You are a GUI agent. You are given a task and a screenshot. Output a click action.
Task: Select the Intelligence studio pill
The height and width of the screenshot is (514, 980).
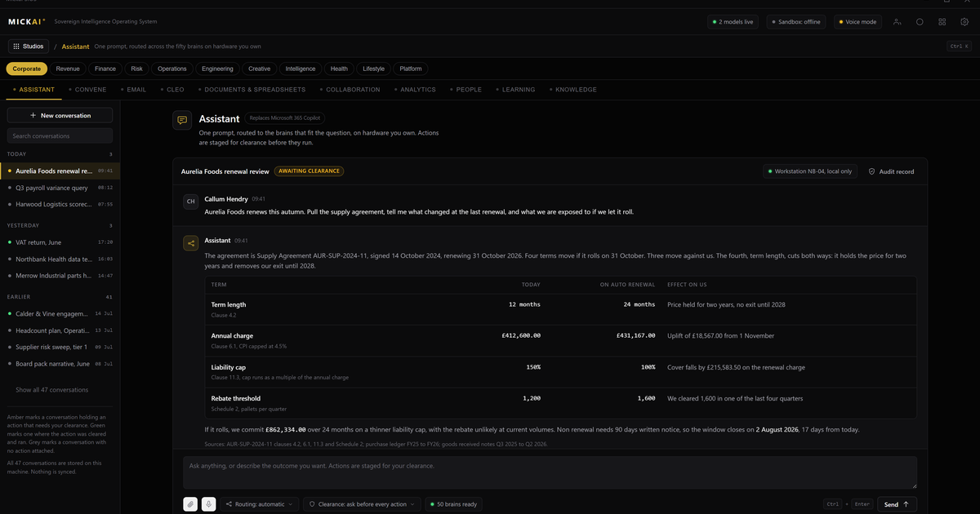point(301,69)
